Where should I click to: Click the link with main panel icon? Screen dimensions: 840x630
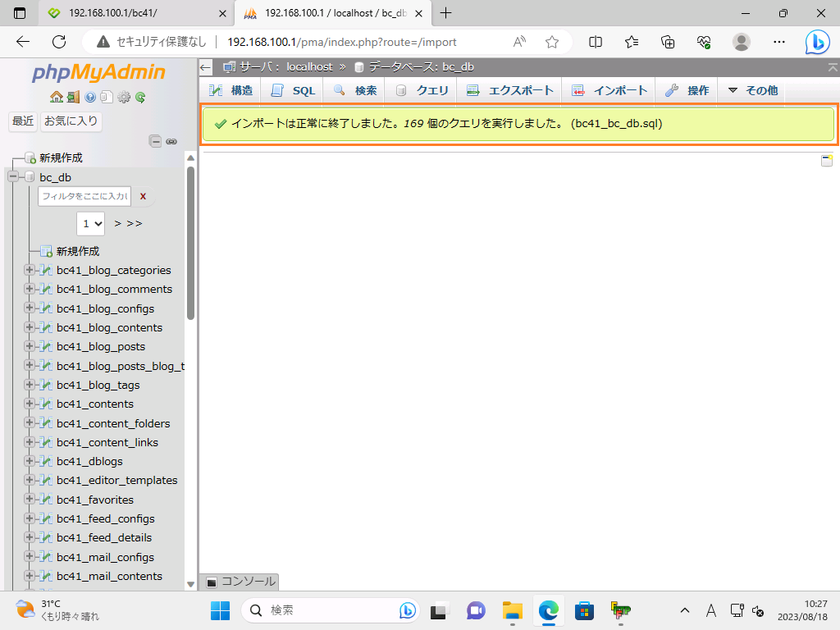point(171,141)
